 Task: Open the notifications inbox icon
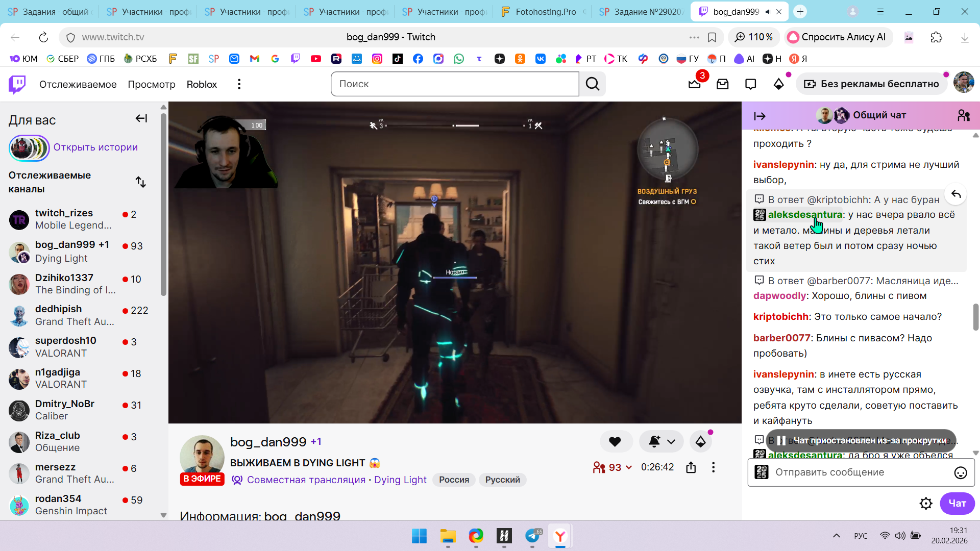pos(722,84)
